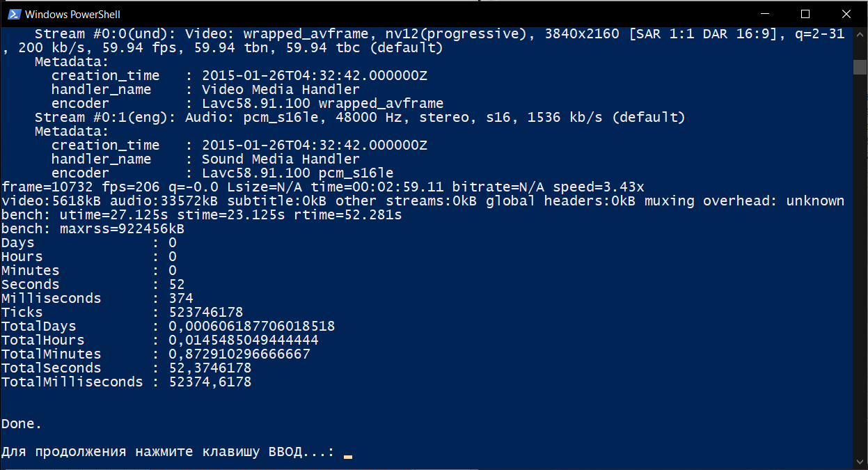Click the empty scrollbar track below thumb
This screenshot has height=470, width=868.
click(860, 265)
